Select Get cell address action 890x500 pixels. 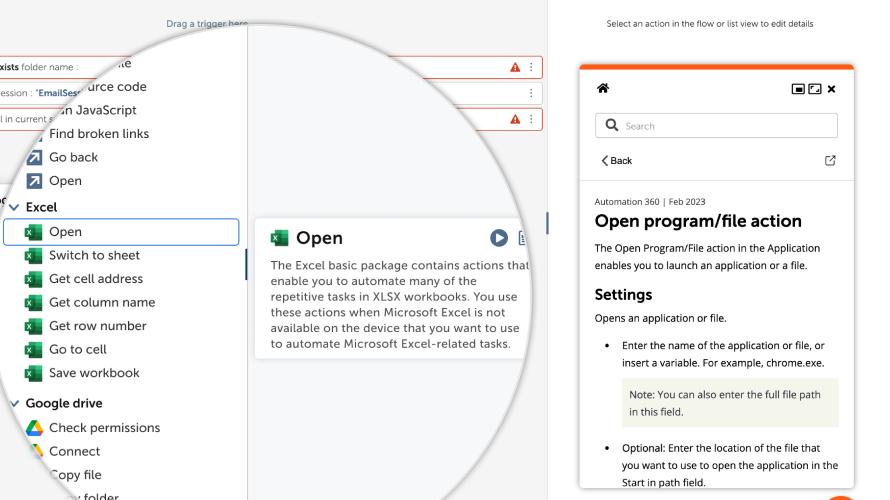[96, 279]
